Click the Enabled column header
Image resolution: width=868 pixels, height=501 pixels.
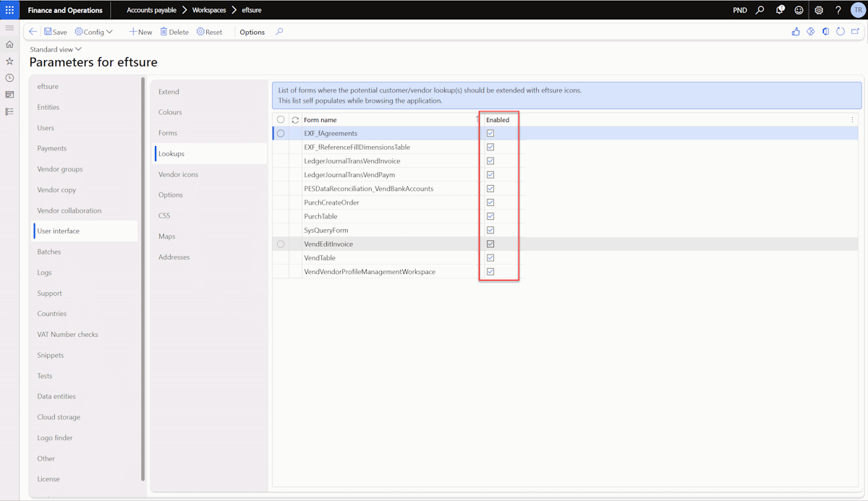(x=498, y=120)
